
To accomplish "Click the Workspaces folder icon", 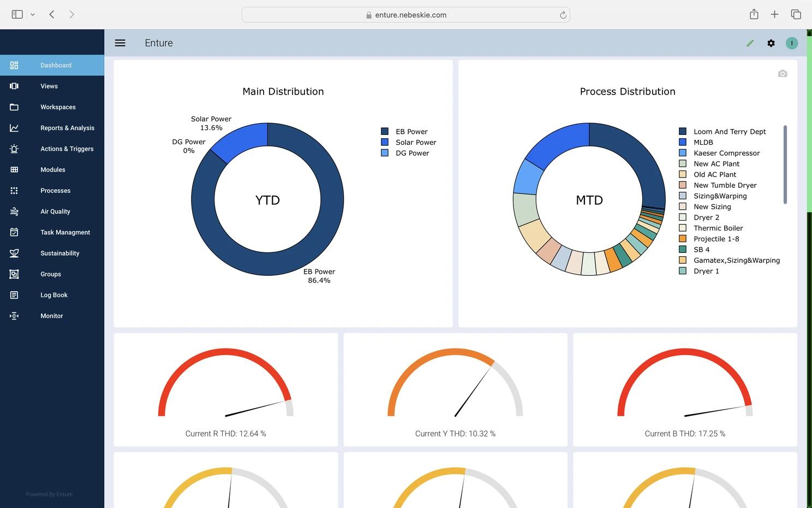I will pos(14,107).
